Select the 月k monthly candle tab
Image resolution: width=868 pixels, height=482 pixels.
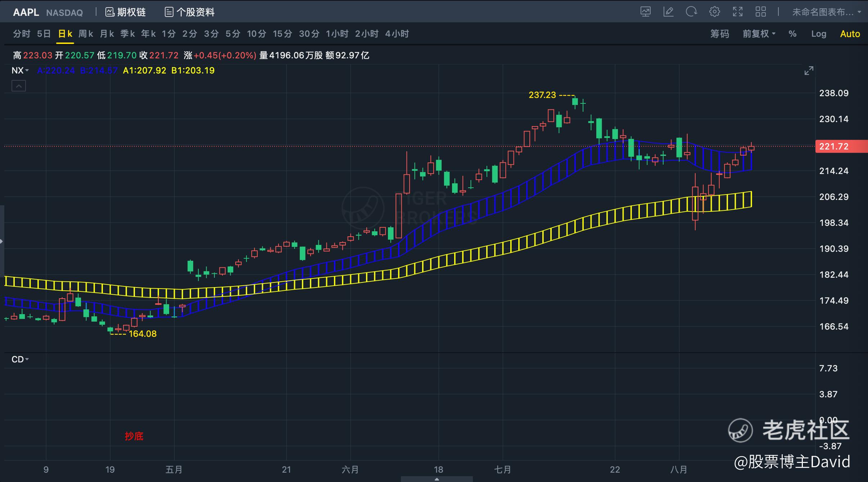click(107, 34)
